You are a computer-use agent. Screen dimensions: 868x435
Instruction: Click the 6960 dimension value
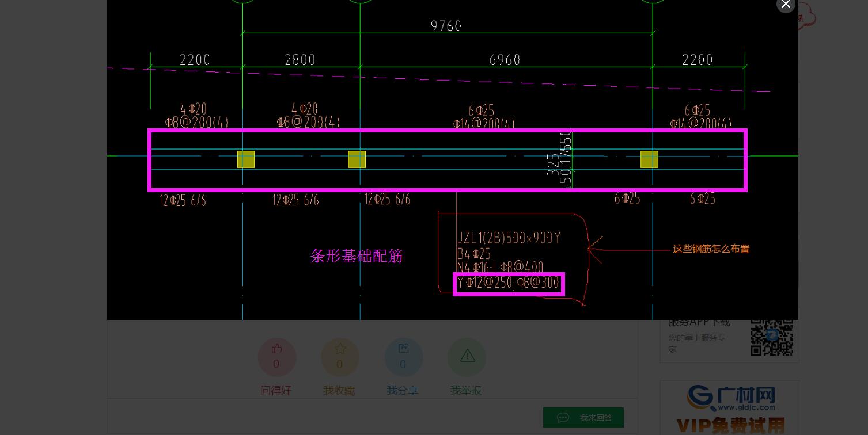pyautogui.click(x=505, y=60)
